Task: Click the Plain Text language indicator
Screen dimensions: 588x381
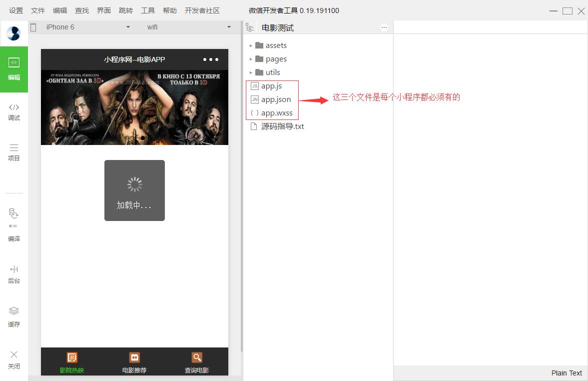Action: (566, 373)
